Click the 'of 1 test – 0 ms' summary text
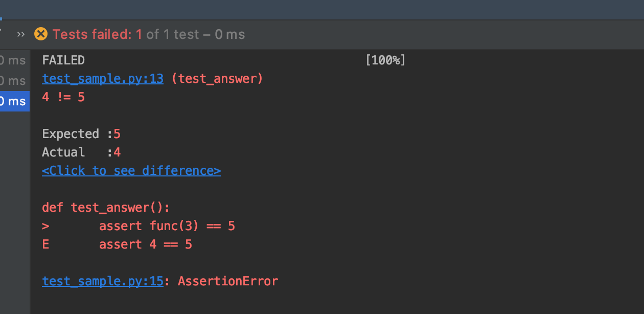 pos(195,34)
